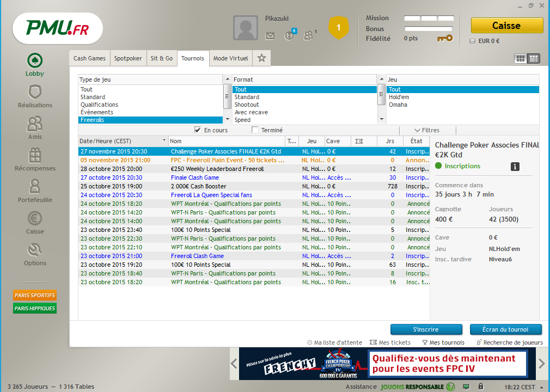This screenshot has height=392, width=550.
Task: Open Réalisations shield icon
Action: click(35, 92)
